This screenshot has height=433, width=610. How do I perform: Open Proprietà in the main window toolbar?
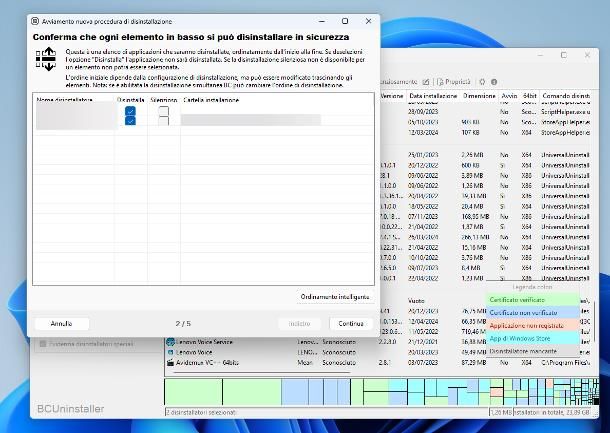point(454,82)
